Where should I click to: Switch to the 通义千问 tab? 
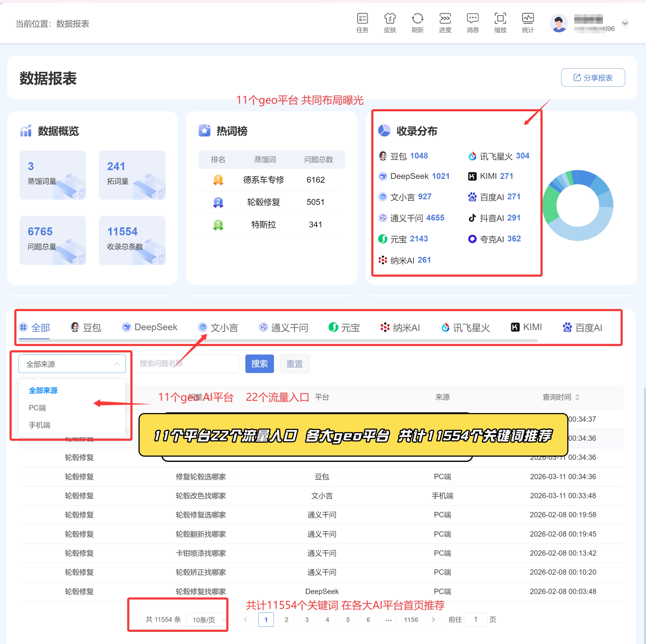point(283,328)
